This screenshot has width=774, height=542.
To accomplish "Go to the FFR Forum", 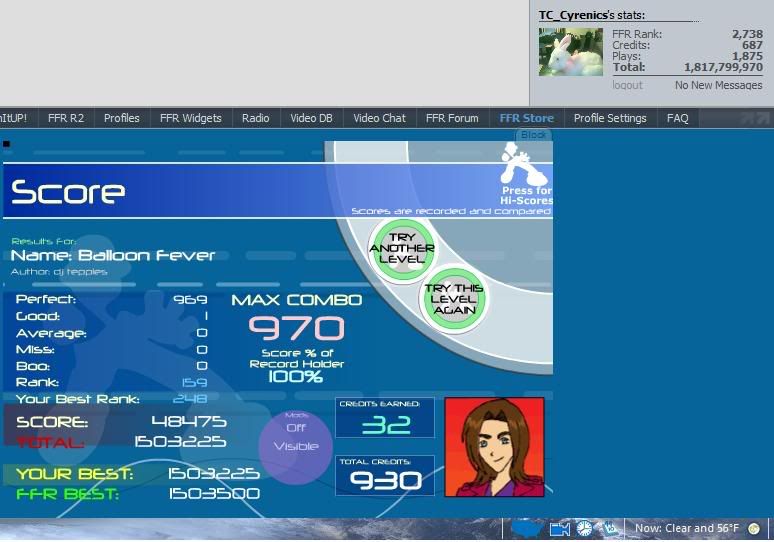I will (452, 118).
